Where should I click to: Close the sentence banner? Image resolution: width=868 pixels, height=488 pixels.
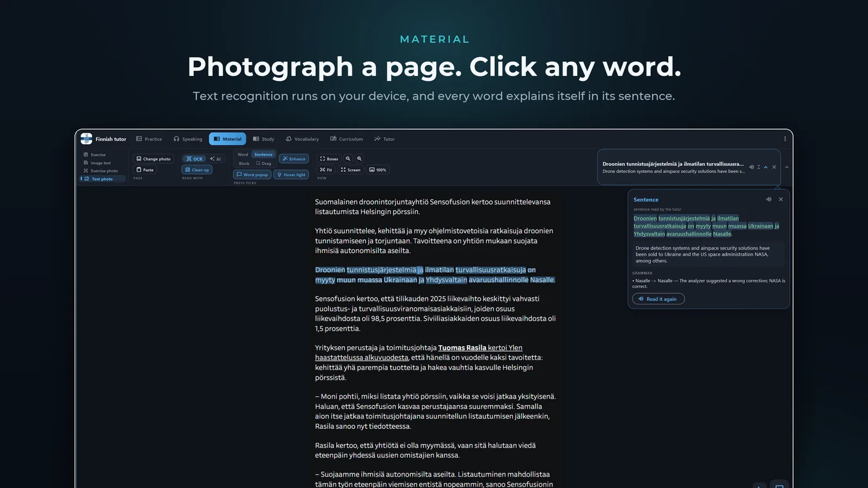tap(774, 167)
